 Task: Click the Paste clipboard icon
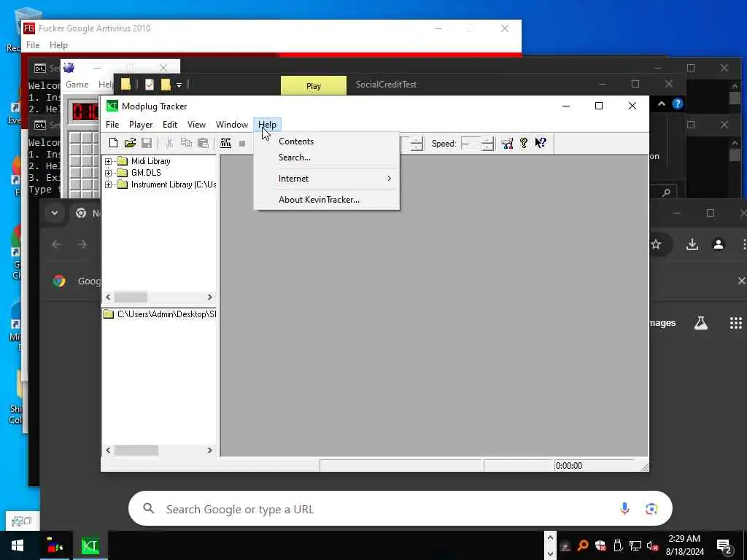203,143
